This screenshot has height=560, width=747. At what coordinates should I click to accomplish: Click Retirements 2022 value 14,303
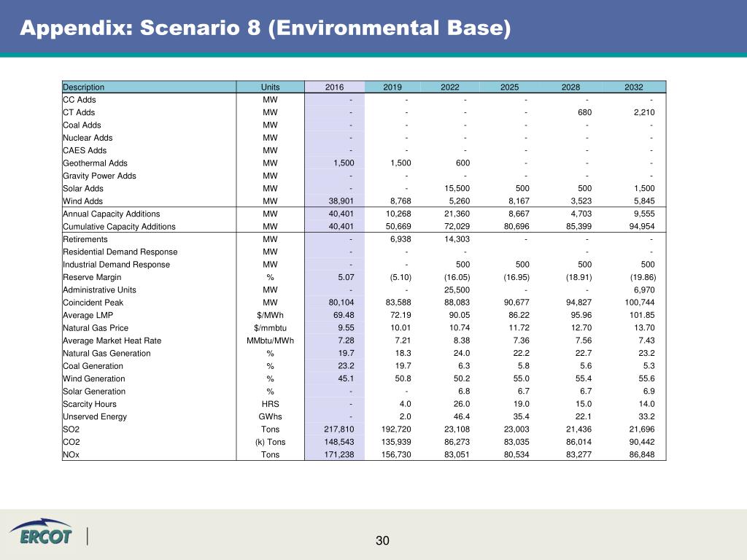[457, 239]
